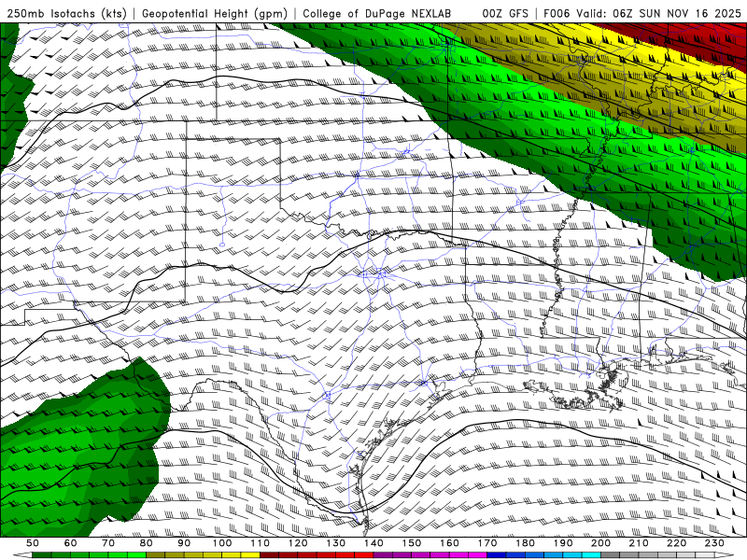Image resolution: width=747 pixels, height=560 pixels.
Task: Click the 220 value on the color scale
Action: (x=676, y=543)
